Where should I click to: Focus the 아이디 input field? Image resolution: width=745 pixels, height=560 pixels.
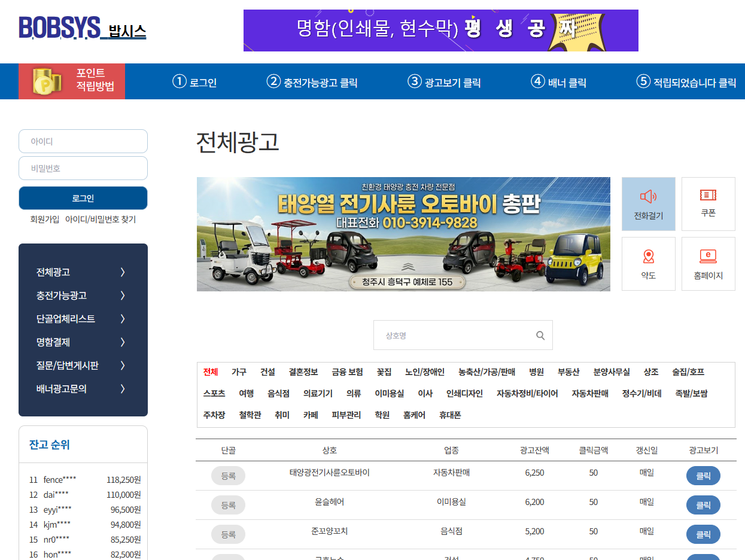pos(83,141)
